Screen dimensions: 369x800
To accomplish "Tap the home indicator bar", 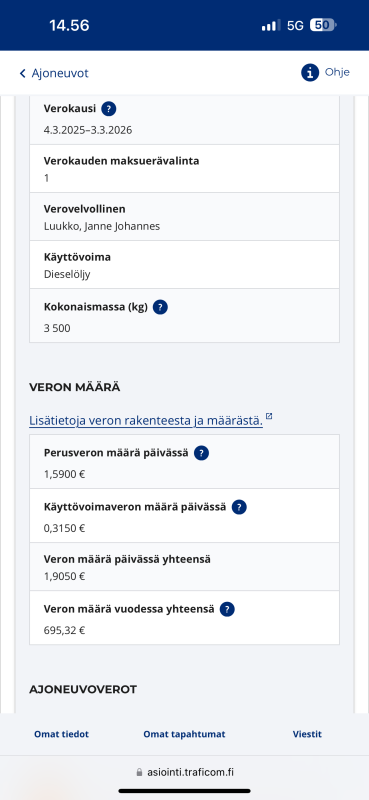I will 185,791.
